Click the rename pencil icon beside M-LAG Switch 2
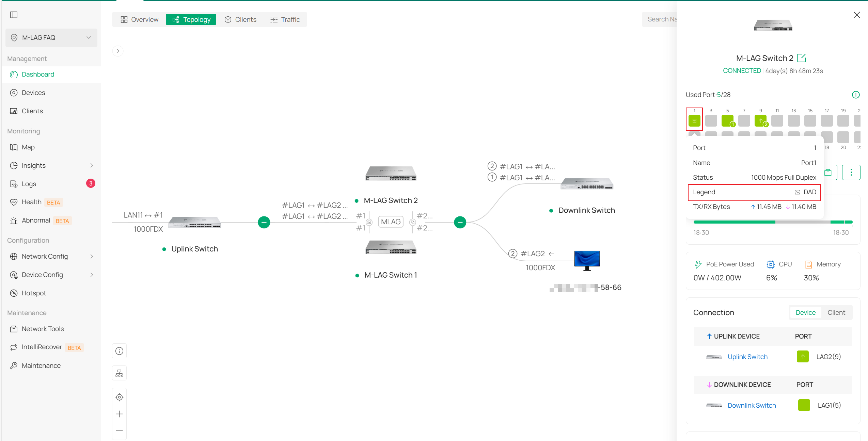Screen dimensions: 868x441 [802, 58]
